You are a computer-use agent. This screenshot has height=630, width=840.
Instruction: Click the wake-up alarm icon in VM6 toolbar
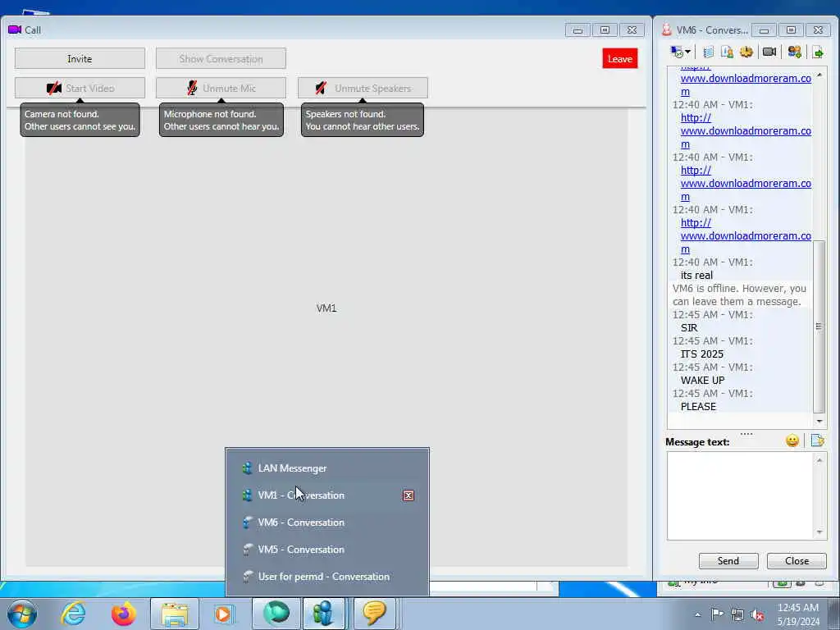[x=746, y=52]
